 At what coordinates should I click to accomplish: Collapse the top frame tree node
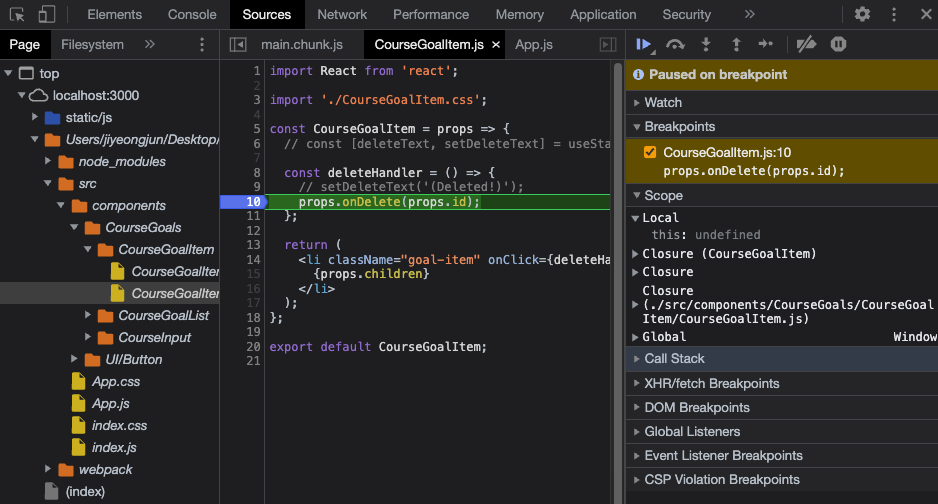point(8,74)
